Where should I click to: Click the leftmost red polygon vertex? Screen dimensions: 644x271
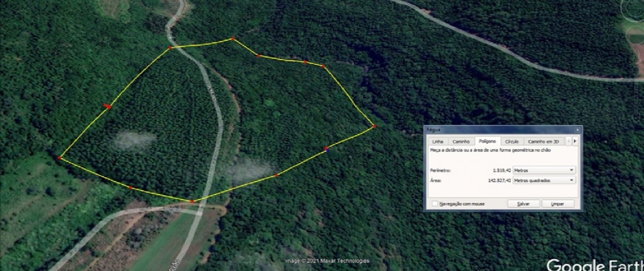coord(60,158)
